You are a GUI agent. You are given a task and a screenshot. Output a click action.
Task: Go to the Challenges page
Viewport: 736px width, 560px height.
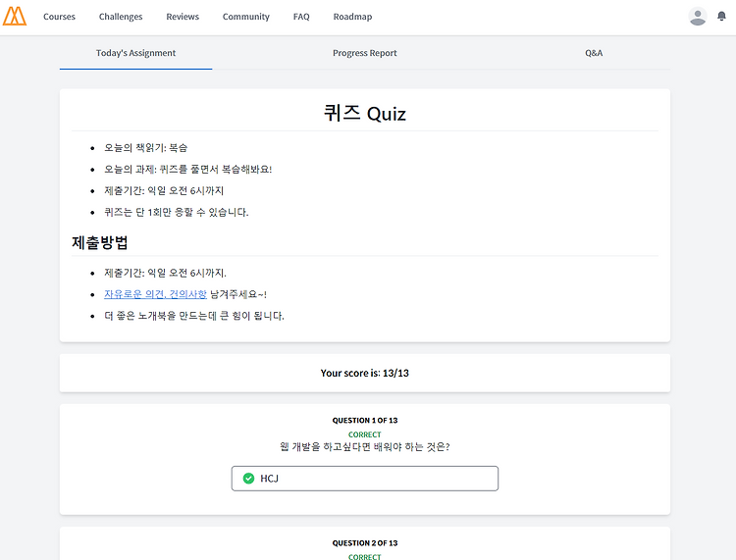[121, 17]
